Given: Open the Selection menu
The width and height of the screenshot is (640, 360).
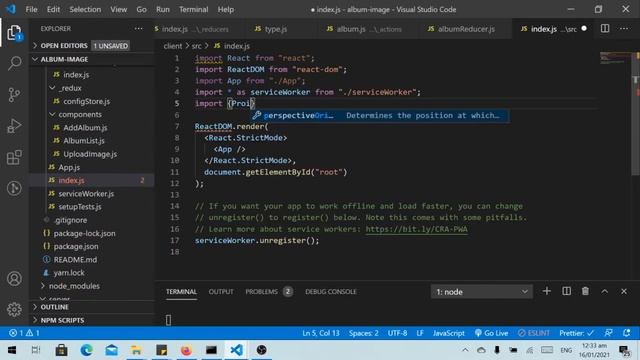Looking at the screenshot, I should click(85, 9).
